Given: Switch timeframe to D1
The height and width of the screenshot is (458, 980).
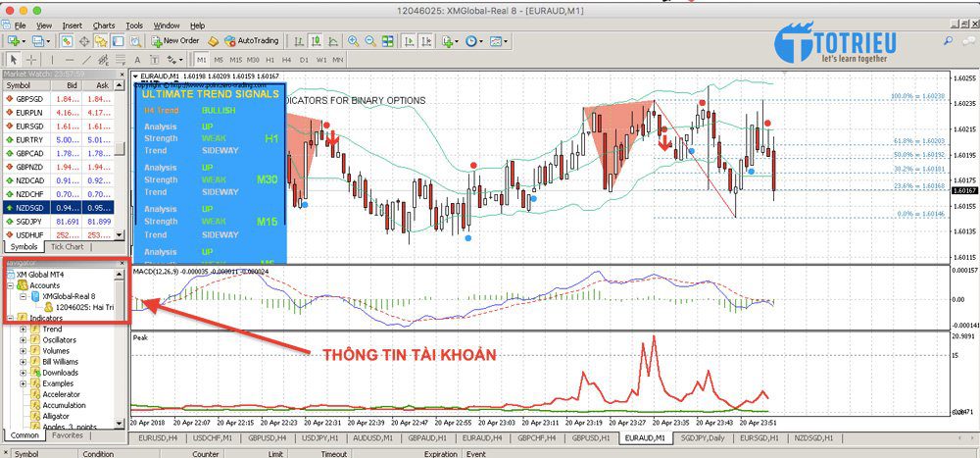Looking at the screenshot, I should [x=304, y=60].
